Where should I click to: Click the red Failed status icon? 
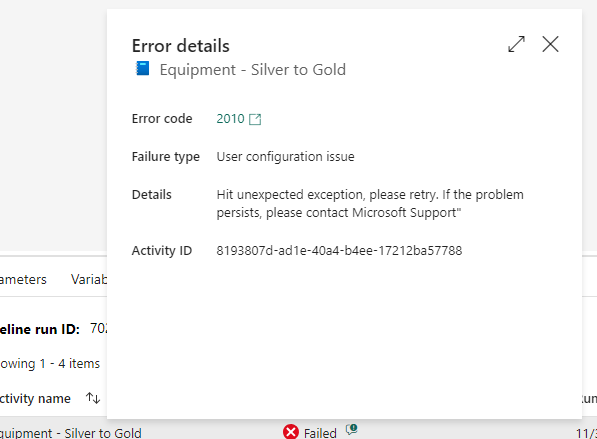point(291,432)
